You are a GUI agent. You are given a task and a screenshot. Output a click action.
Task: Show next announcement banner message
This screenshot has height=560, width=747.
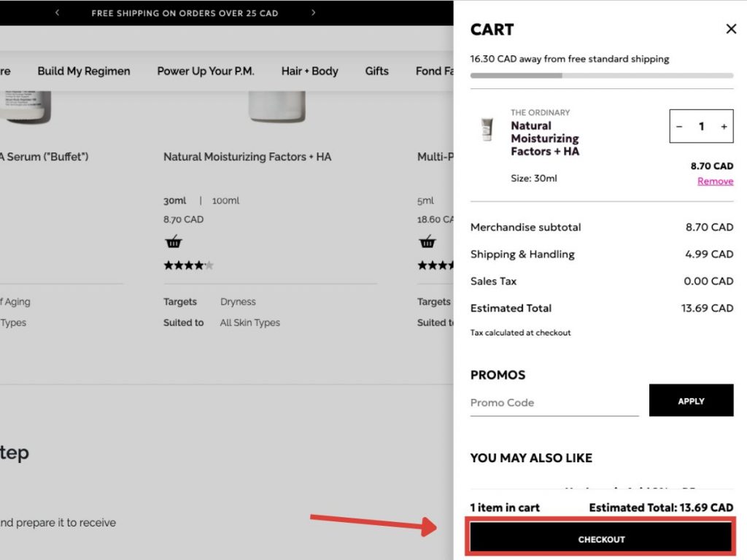point(314,12)
